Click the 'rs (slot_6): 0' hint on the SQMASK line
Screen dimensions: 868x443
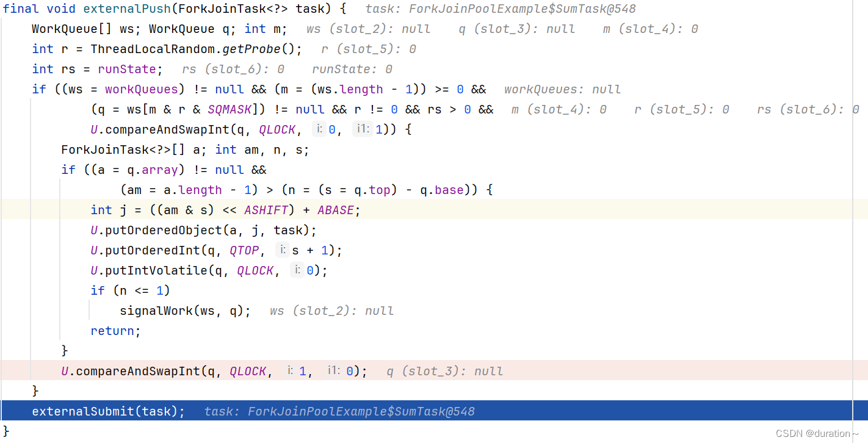click(x=808, y=109)
